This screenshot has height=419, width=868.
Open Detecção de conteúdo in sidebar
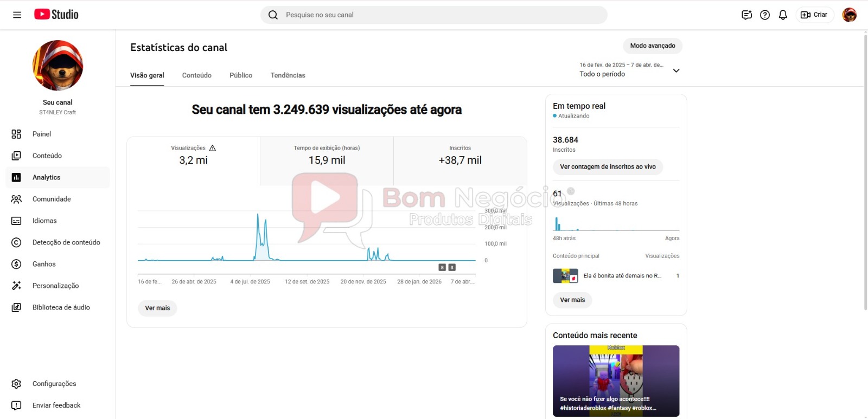click(x=66, y=242)
